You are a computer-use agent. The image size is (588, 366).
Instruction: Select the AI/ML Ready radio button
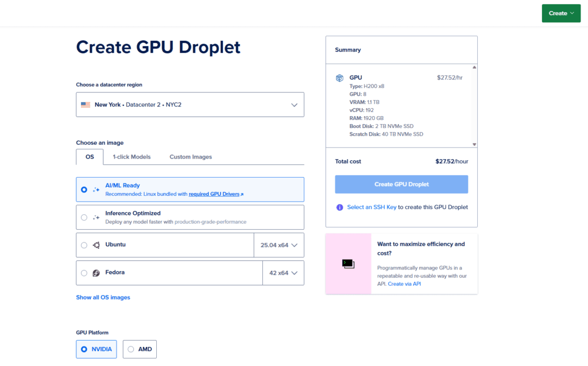[84, 190]
